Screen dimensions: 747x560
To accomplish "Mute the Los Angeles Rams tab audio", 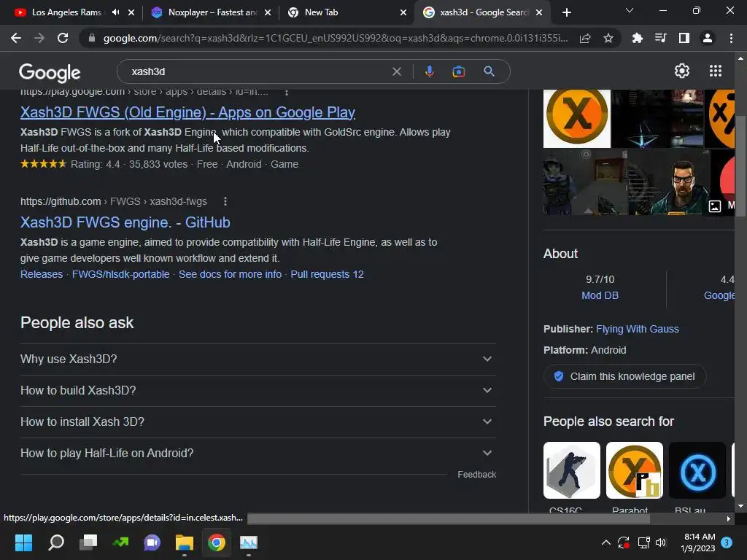I will 115,12.
